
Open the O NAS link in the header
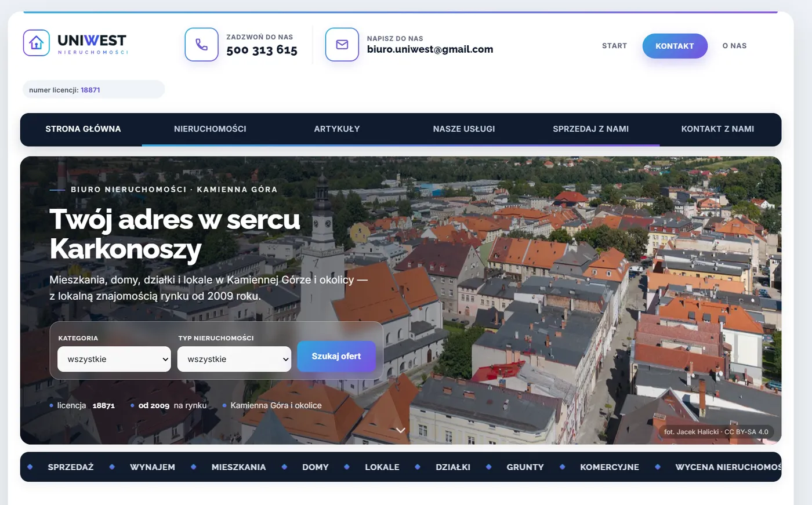pyautogui.click(x=734, y=46)
